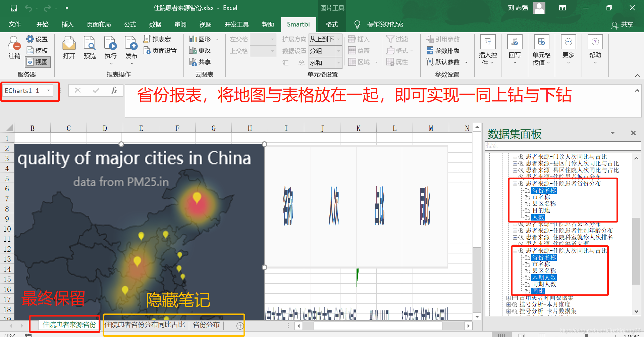Switch to 住院患者省份分布同比占比 sheet

click(145, 325)
